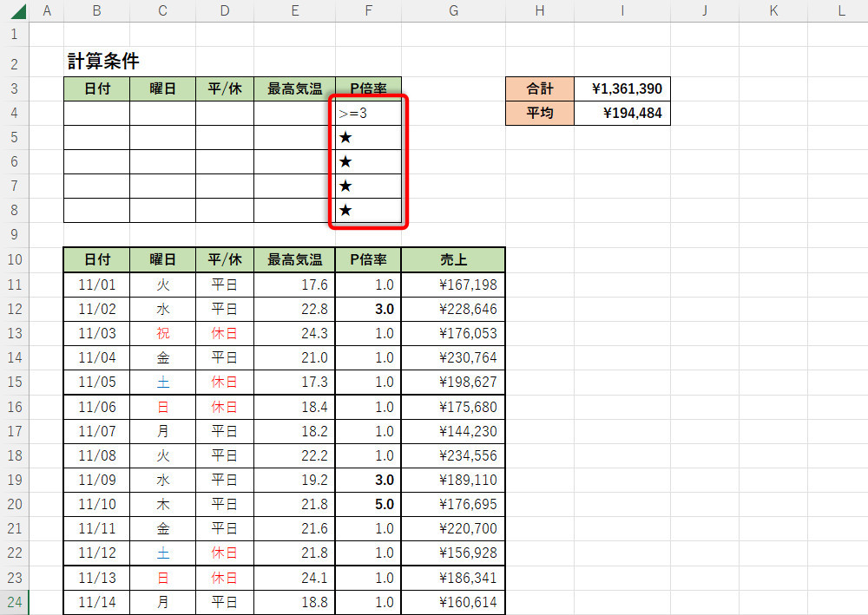Select the empty 日付 criteria cell in row 4
The width and height of the screenshot is (868, 615).
click(x=96, y=113)
